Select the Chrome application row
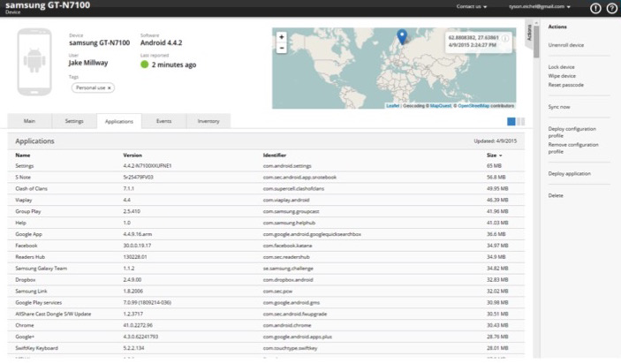Image resolution: width=621 pixels, height=364 pixels. (x=266, y=326)
